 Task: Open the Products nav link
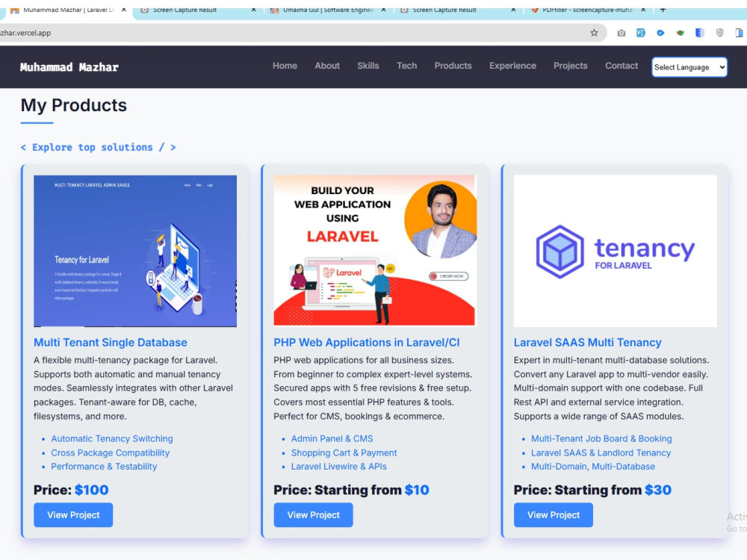click(453, 66)
